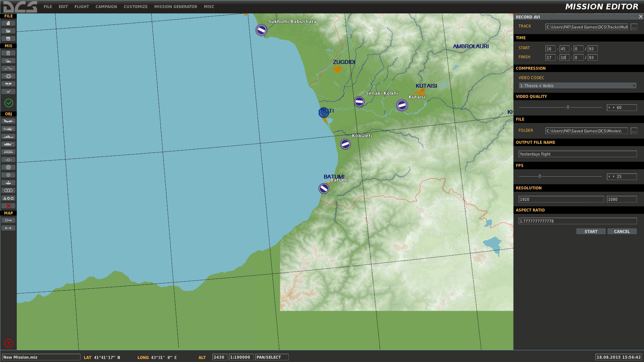644x362 pixels.
Task: Adjust the FPS slider handle
Action: tap(540, 176)
